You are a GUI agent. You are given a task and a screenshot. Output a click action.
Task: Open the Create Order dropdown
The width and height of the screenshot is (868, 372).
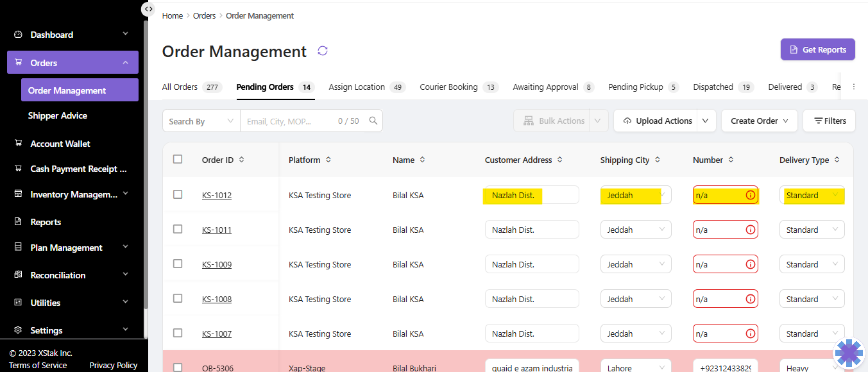[760, 121]
